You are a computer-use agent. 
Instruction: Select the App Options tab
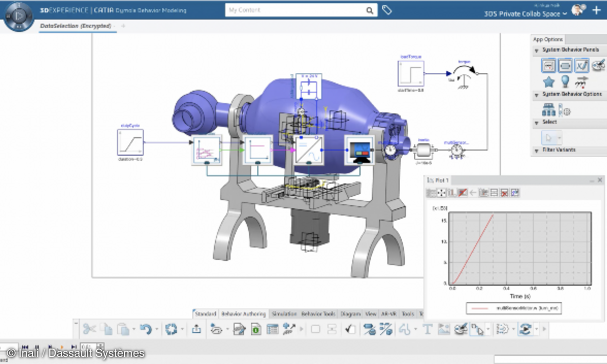pos(548,39)
